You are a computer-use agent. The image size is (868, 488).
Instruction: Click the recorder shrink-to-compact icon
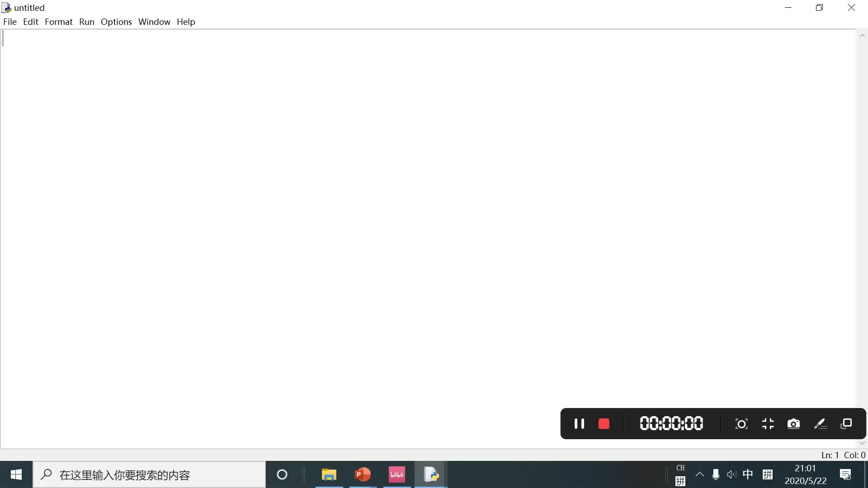(x=768, y=424)
